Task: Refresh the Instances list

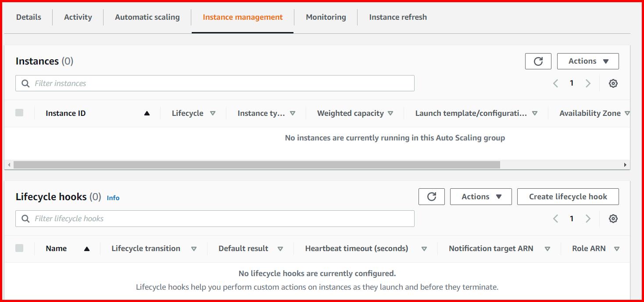Action: coord(538,61)
